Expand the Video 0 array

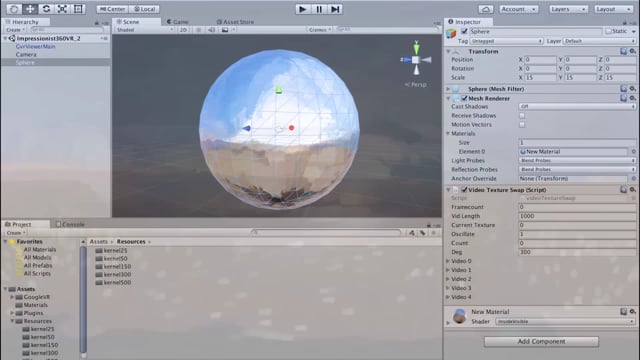(x=448, y=261)
